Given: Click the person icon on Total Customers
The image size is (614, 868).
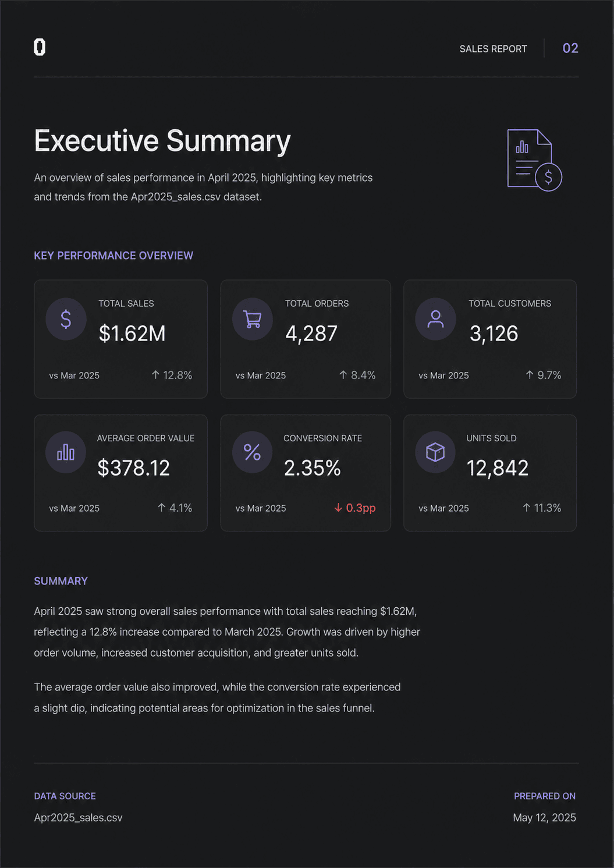Looking at the screenshot, I should 435,319.
